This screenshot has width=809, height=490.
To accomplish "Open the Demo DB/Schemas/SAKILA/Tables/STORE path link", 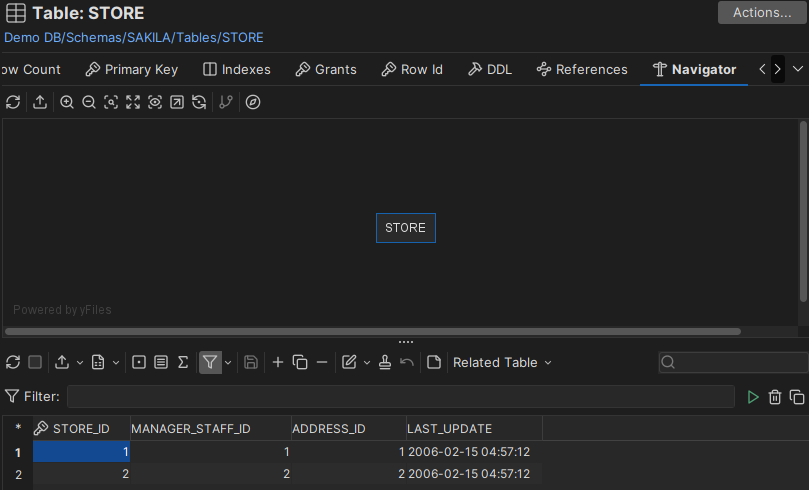I will [x=134, y=38].
